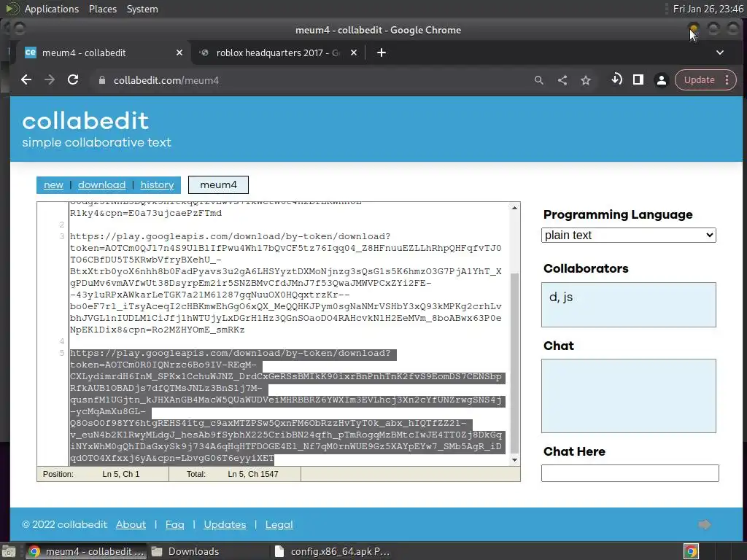
Task: Go back to the previous page
Action: [26, 80]
